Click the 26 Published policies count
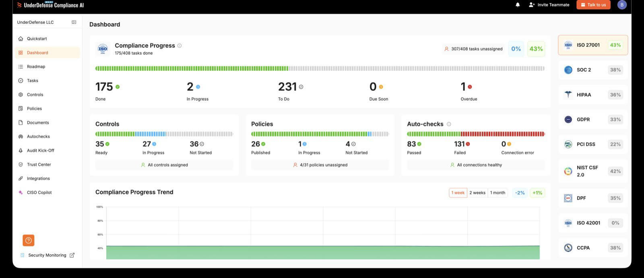The width and height of the screenshot is (644, 278). click(256, 144)
